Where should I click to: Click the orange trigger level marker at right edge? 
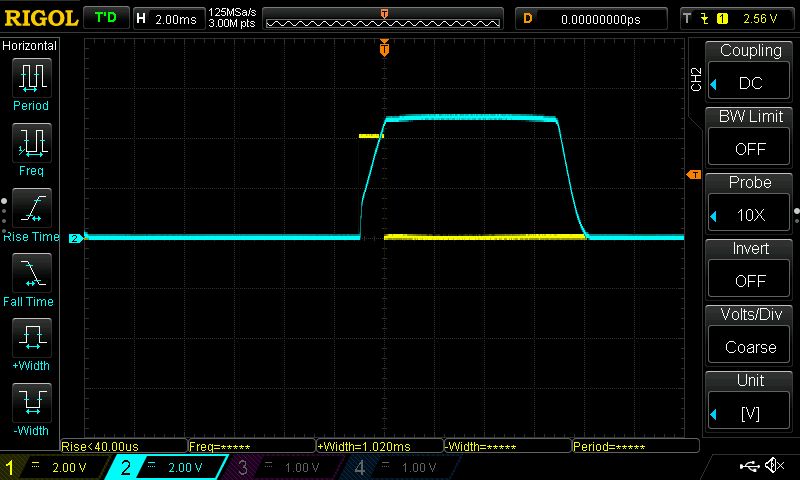pos(694,175)
